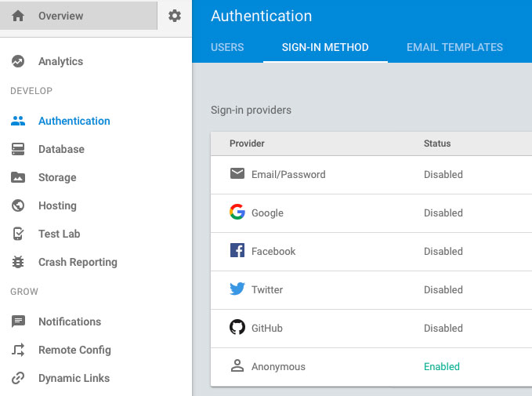Open the Email Templates tab
The height and width of the screenshot is (396, 532).
tap(454, 47)
